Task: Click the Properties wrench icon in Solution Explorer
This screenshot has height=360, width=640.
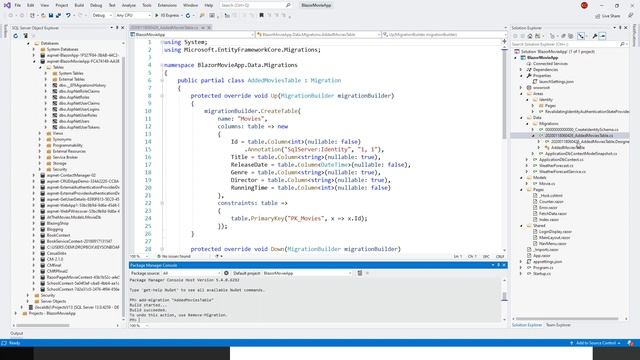Action: click(x=595, y=36)
